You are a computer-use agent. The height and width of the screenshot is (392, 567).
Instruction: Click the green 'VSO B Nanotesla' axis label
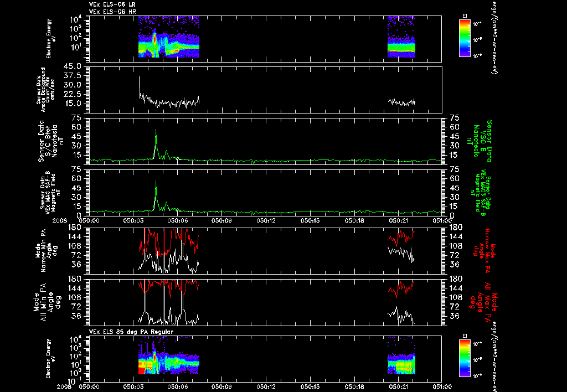(x=479, y=141)
